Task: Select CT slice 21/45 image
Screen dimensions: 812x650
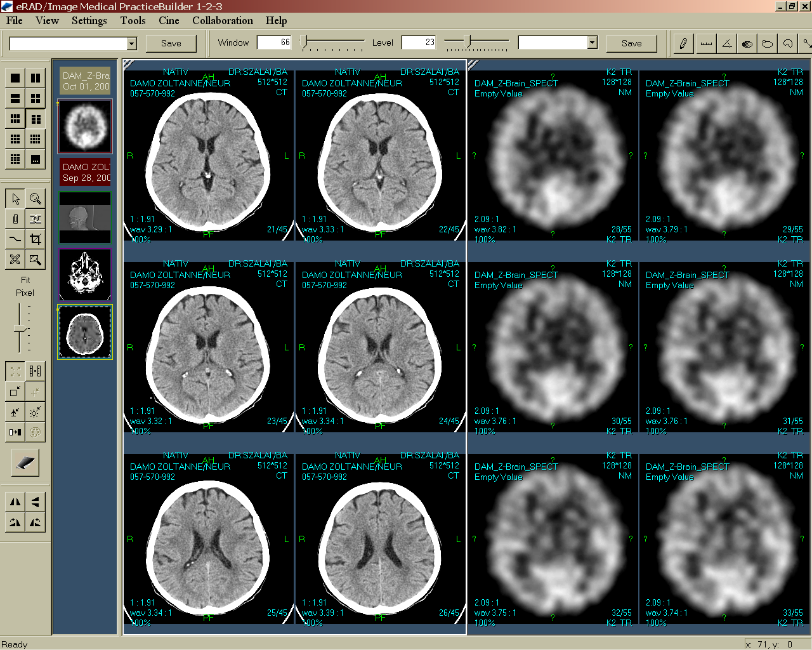Action: pyautogui.click(x=209, y=156)
